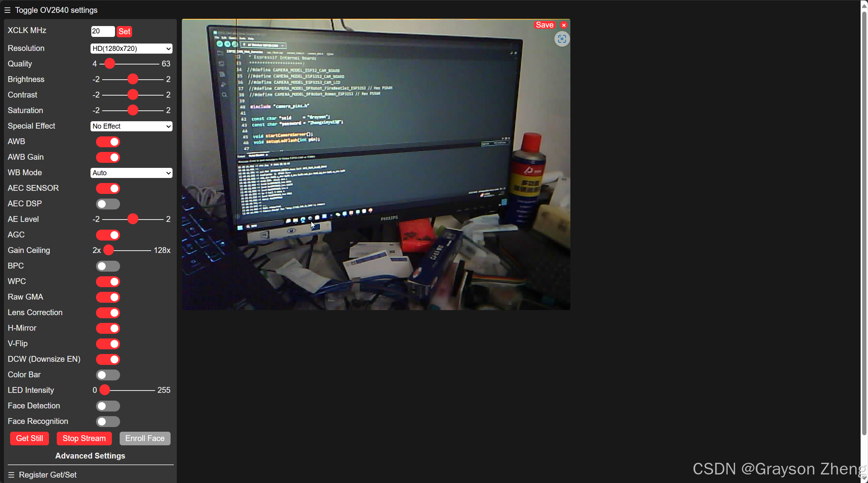868x483 pixels.
Task: Click the hamburger icon beside Toggle OV2640 settings
Action: tap(7, 10)
